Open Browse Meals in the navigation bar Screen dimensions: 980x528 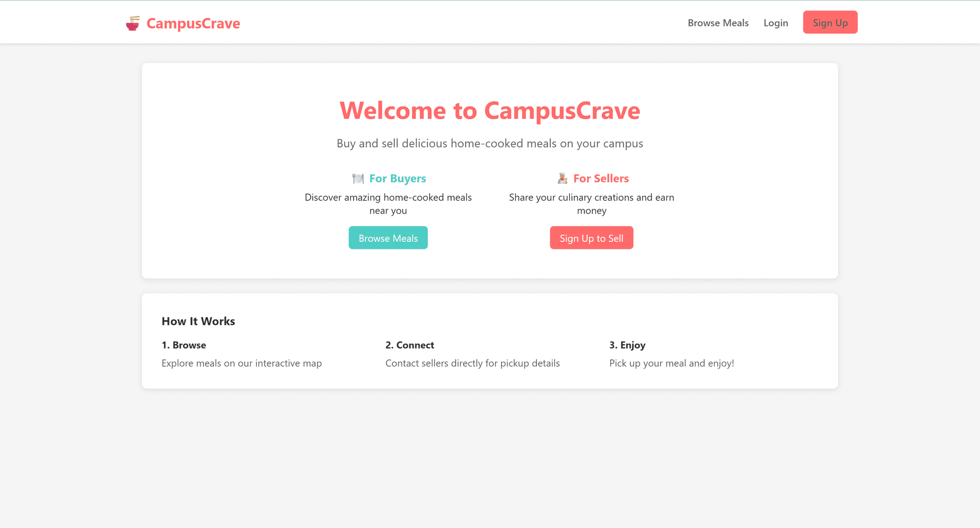(718, 22)
